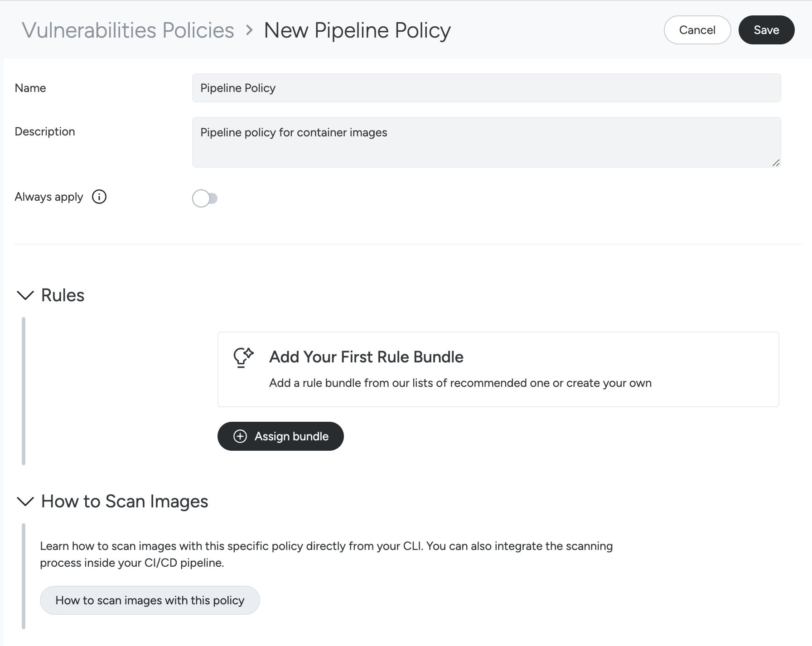Click the lightbulb icon in rule bundle card
Image resolution: width=812 pixels, height=646 pixels.
tap(243, 357)
